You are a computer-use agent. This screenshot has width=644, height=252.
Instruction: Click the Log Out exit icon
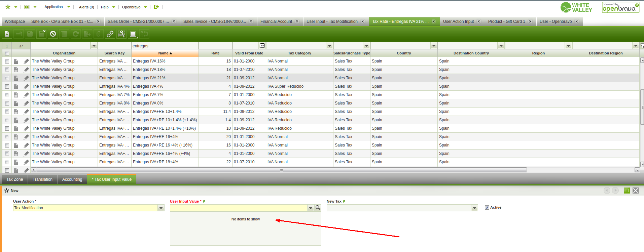[156, 7]
